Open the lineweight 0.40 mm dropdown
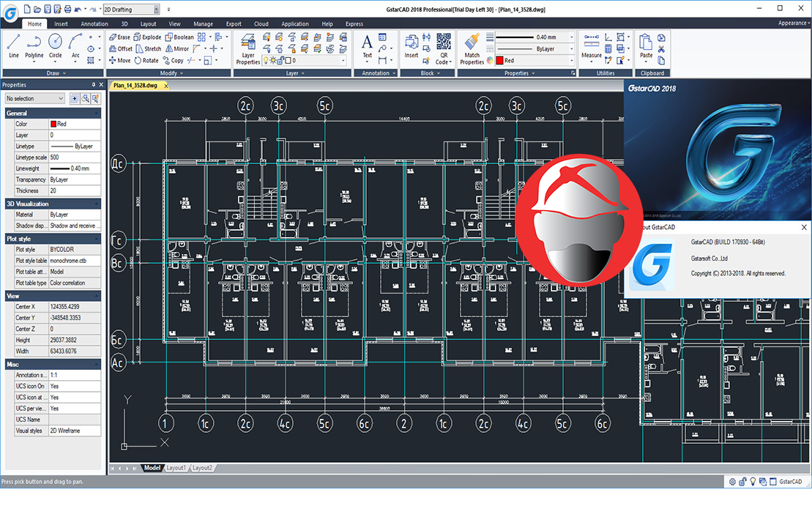This screenshot has height=517, width=812. (572, 37)
